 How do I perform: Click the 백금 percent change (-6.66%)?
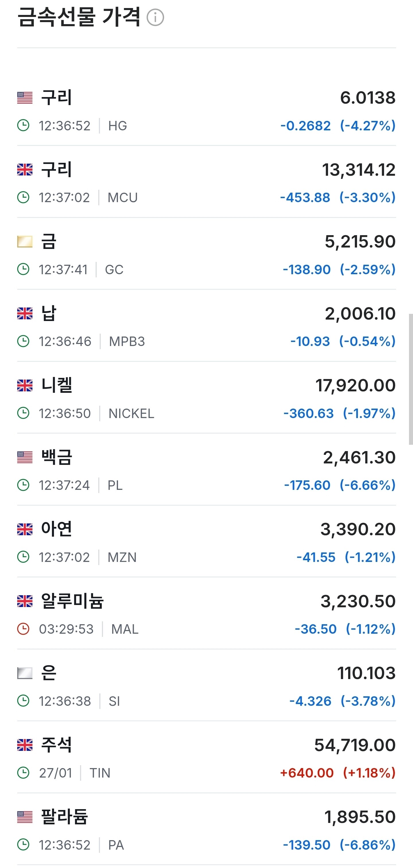368,485
